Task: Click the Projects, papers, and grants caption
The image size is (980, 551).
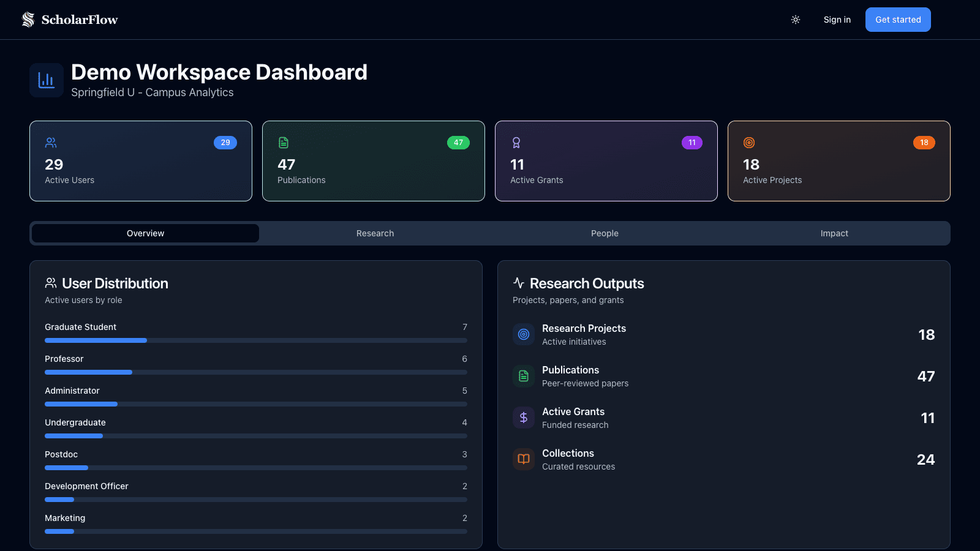Action: click(568, 300)
